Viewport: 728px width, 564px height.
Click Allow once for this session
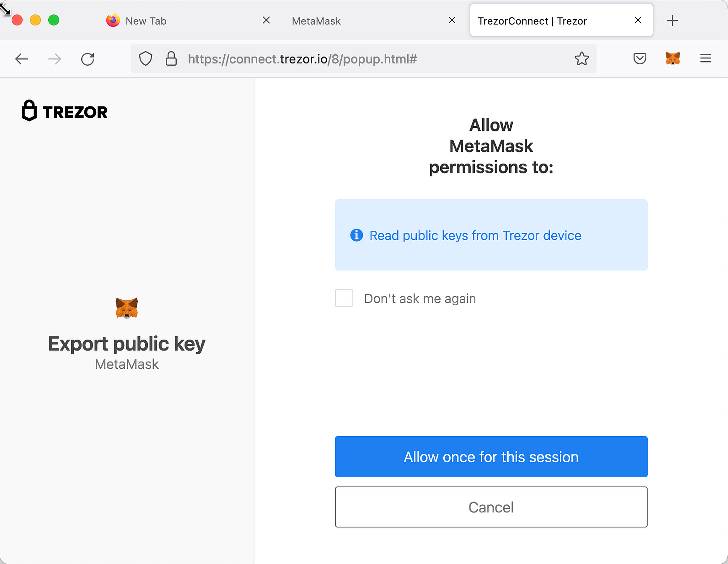[491, 457]
